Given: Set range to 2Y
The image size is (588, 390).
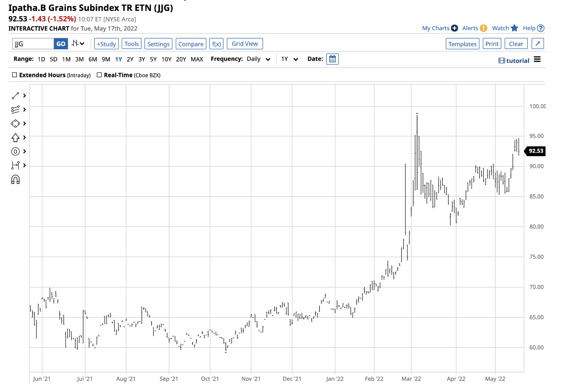Looking at the screenshot, I should coord(130,59).
